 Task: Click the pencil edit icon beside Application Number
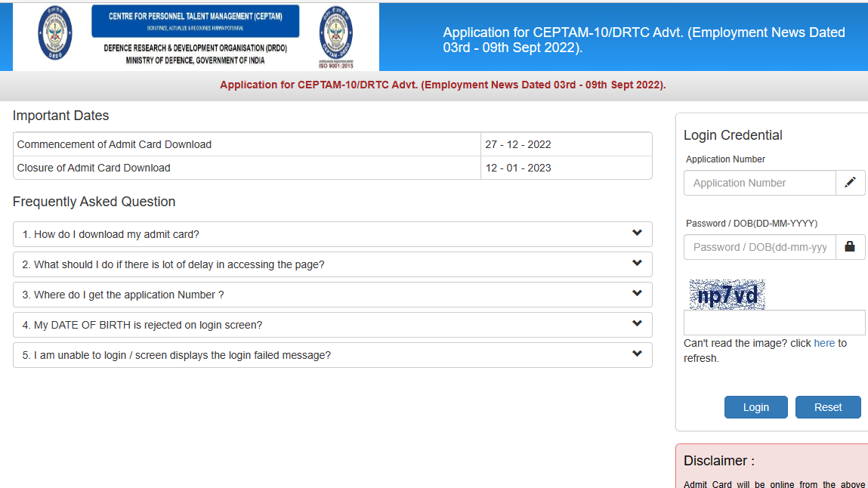point(851,182)
